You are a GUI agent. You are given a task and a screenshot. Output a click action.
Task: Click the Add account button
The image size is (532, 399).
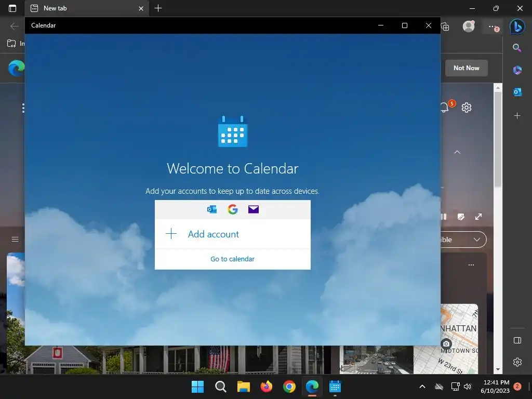pos(232,234)
